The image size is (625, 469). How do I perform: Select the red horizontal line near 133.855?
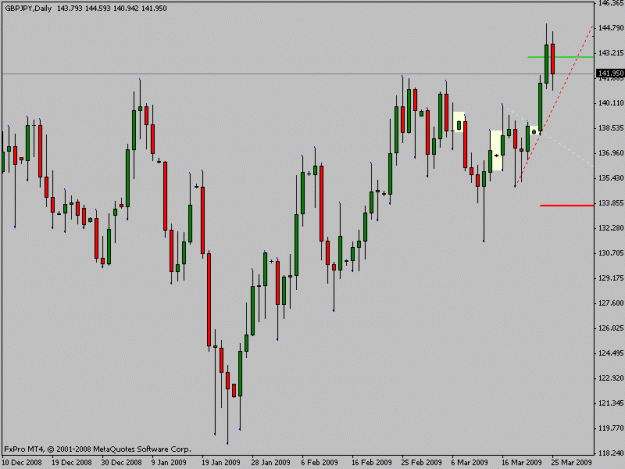pos(567,206)
